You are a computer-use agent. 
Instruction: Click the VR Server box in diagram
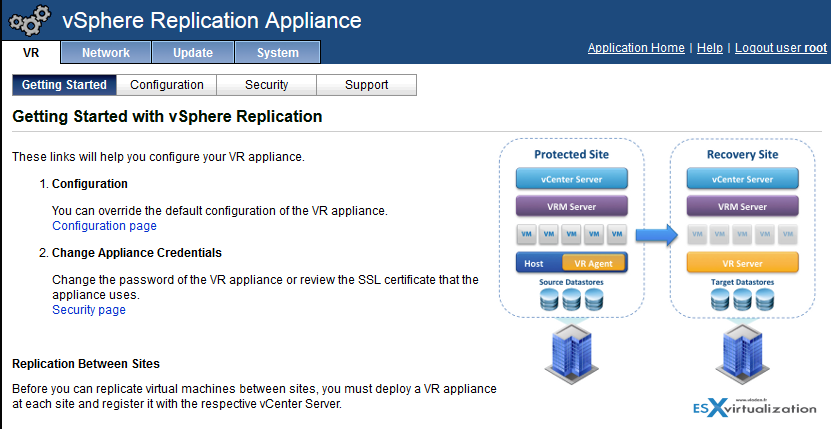click(x=742, y=263)
